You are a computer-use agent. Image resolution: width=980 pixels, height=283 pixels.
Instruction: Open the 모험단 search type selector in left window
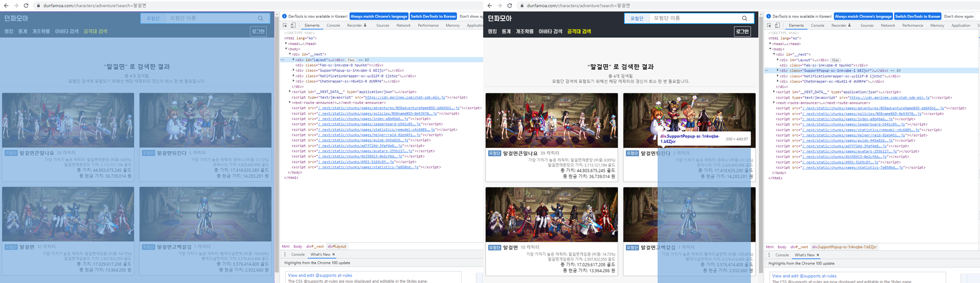[153, 18]
